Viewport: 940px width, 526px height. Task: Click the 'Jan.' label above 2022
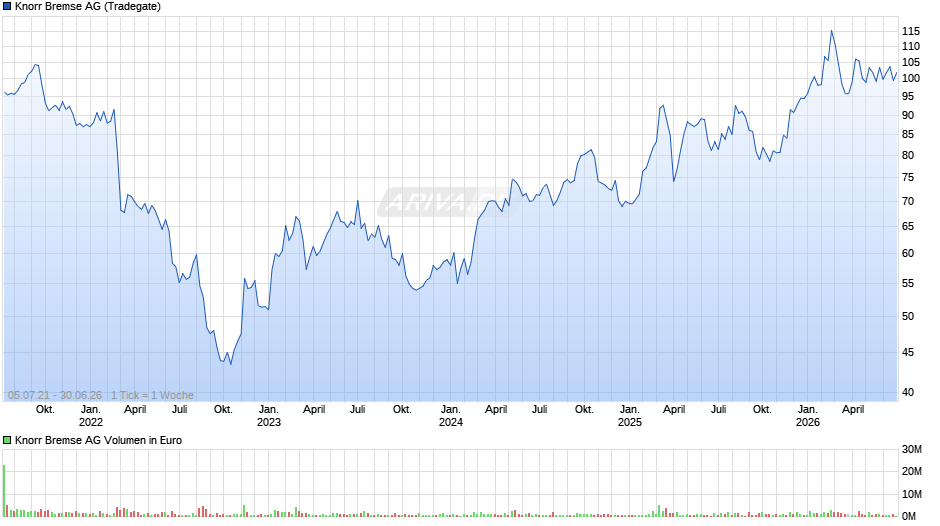(x=91, y=410)
